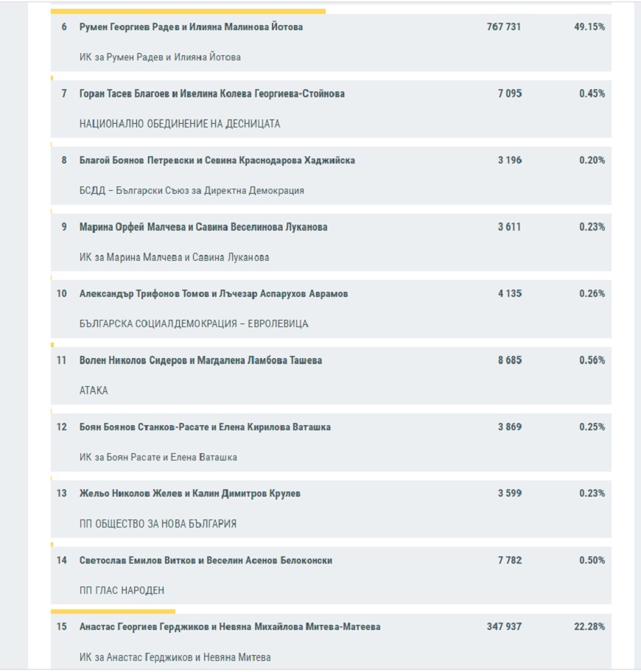Click the yellow progress bar above candidate 6
The height and width of the screenshot is (672, 641).
(x=188, y=11)
